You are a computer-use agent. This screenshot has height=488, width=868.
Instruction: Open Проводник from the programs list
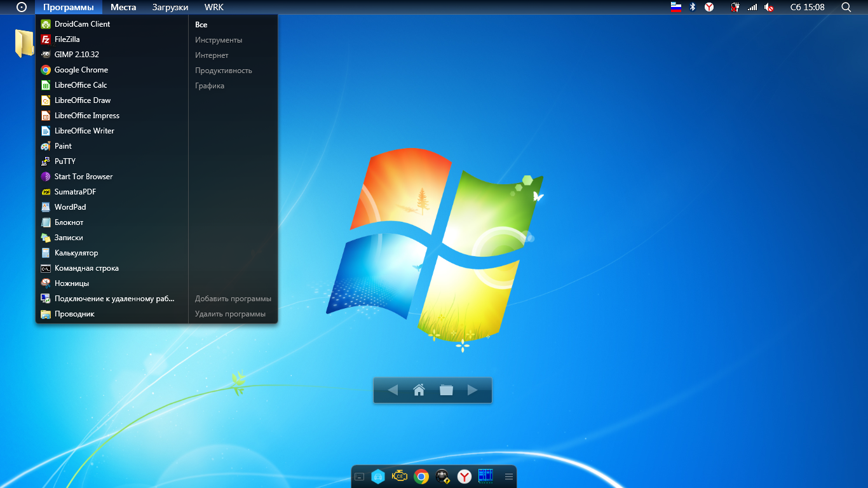point(112,314)
